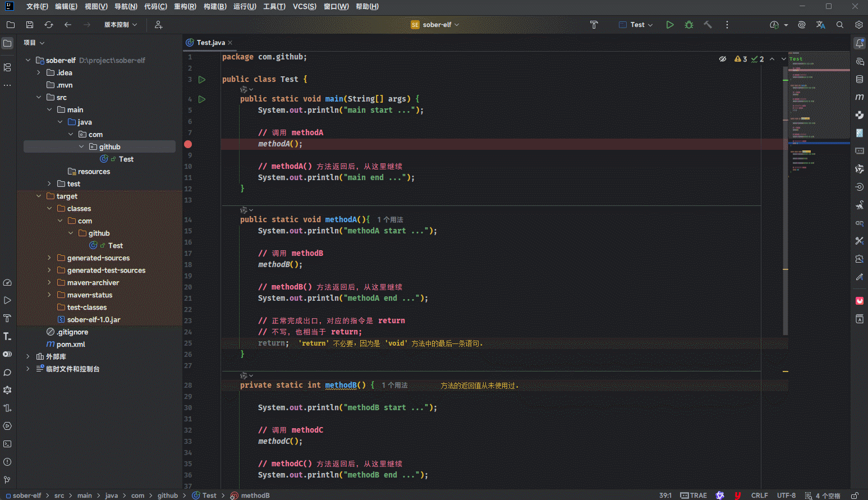The image size is (868, 500).
Task: Open the Maven tool window on right sidebar
Action: point(859,97)
